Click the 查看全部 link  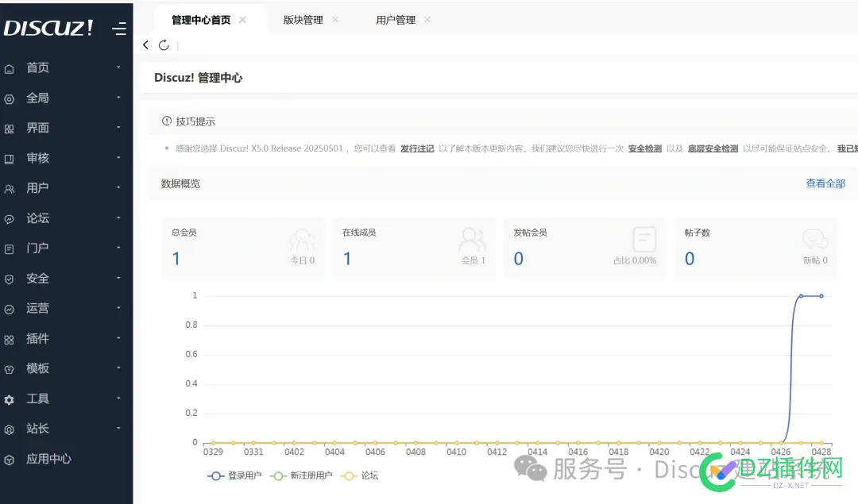pos(825,183)
